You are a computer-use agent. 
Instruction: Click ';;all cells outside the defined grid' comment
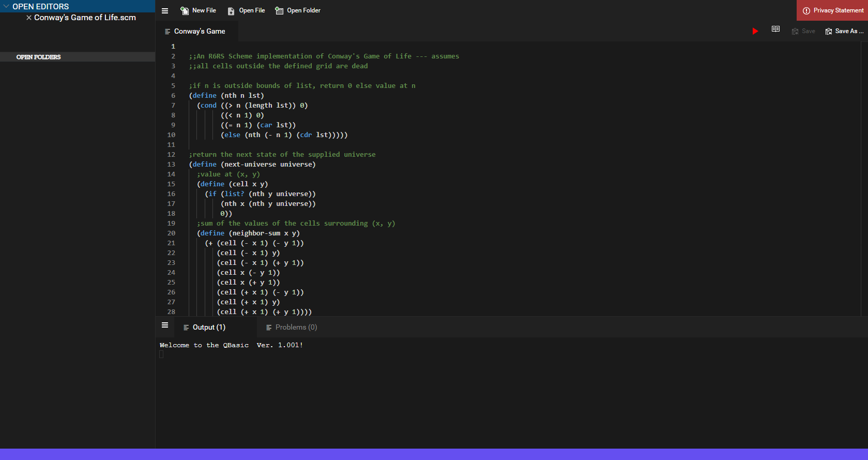tap(278, 66)
